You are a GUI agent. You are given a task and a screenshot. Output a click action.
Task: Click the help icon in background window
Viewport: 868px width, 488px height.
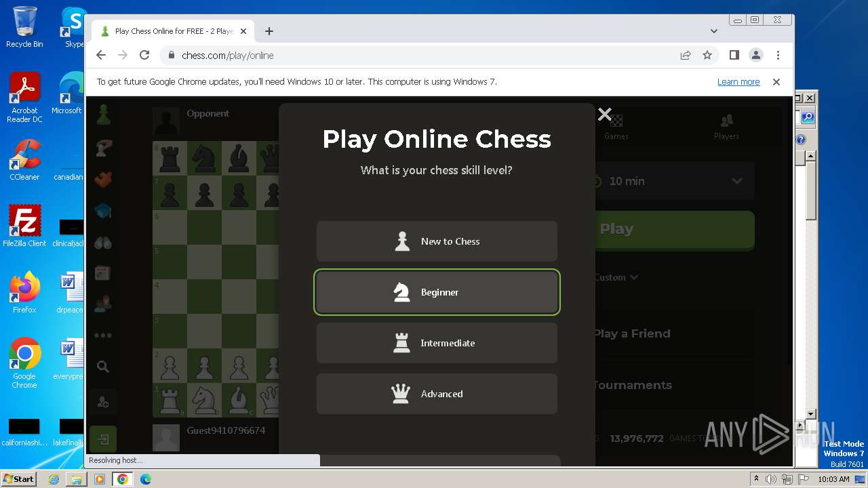pyautogui.click(x=801, y=140)
